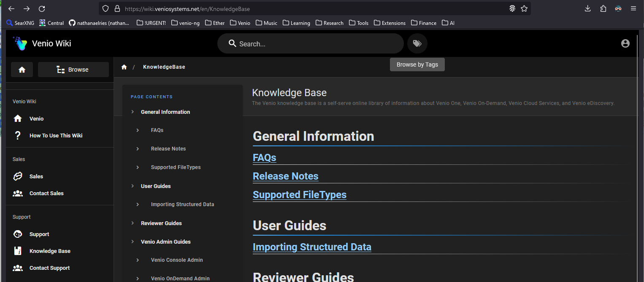Image resolution: width=644 pixels, height=282 pixels.
Task: Open the FAQs link in main content
Action: [265, 158]
